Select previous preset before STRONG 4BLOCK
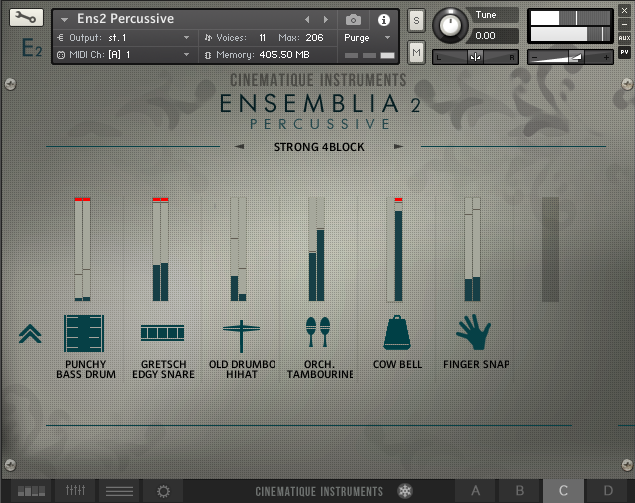This screenshot has height=503, width=635. (239, 146)
